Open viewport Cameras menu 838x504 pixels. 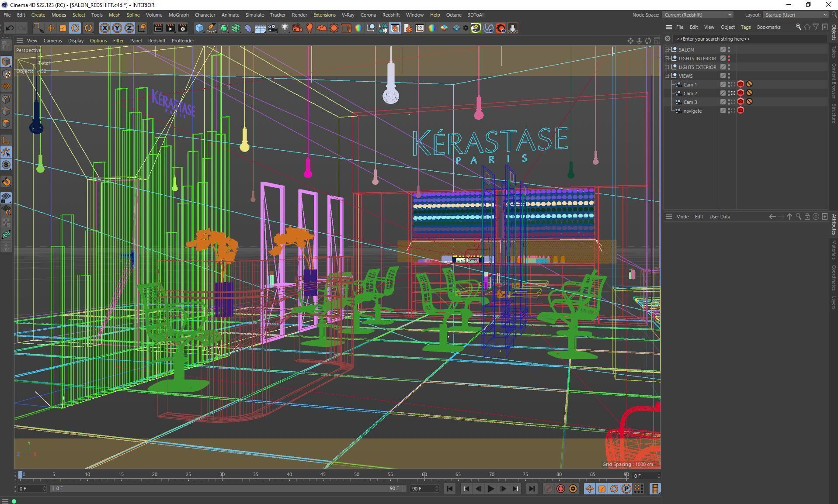coord(52,41)
